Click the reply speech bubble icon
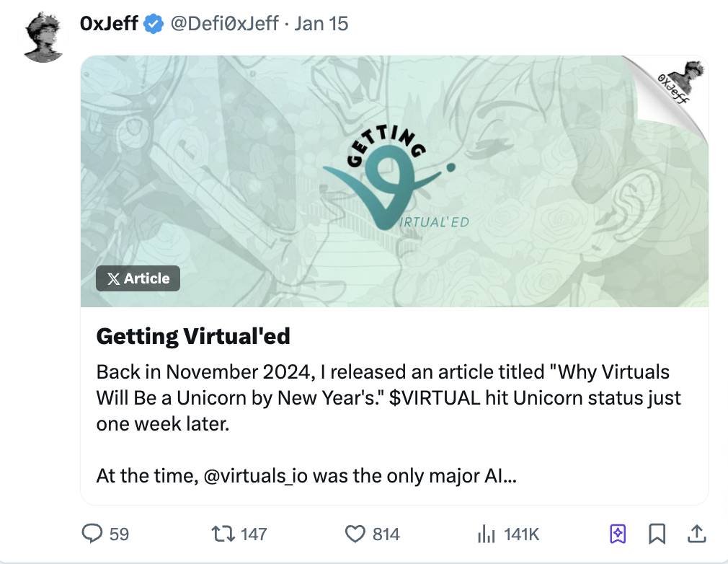728x564 pixels. (x=93, y=534)
